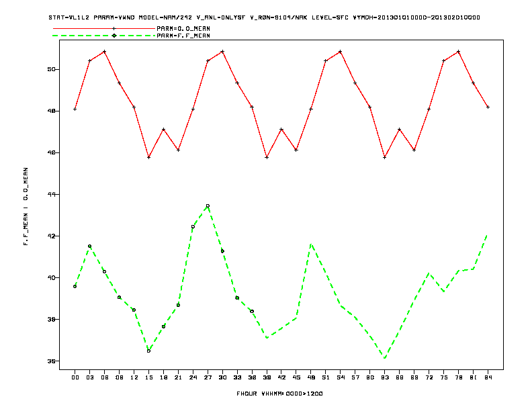Click the x-axis tick label 72
This screenshot has width=532, height=411.
429,377
